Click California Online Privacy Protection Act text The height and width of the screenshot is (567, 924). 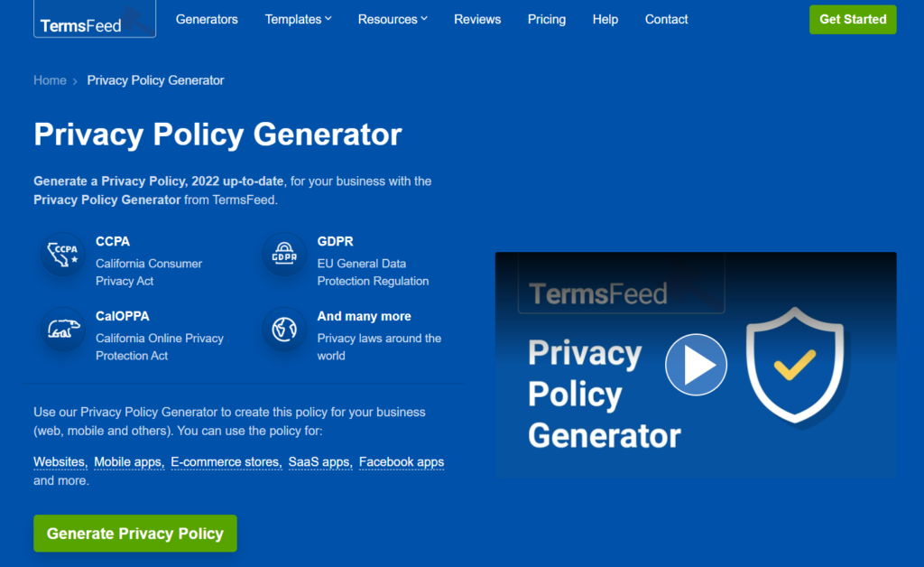pos(160,348)
